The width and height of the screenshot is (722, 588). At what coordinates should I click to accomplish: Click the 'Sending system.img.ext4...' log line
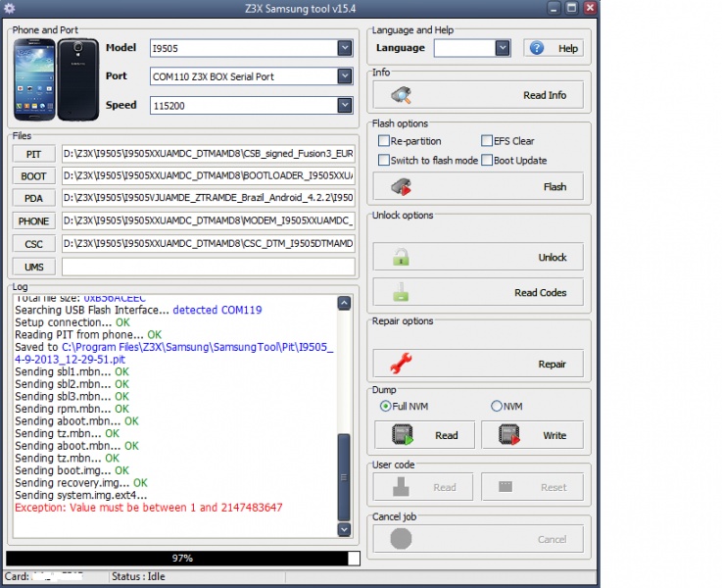pos(81,496)
